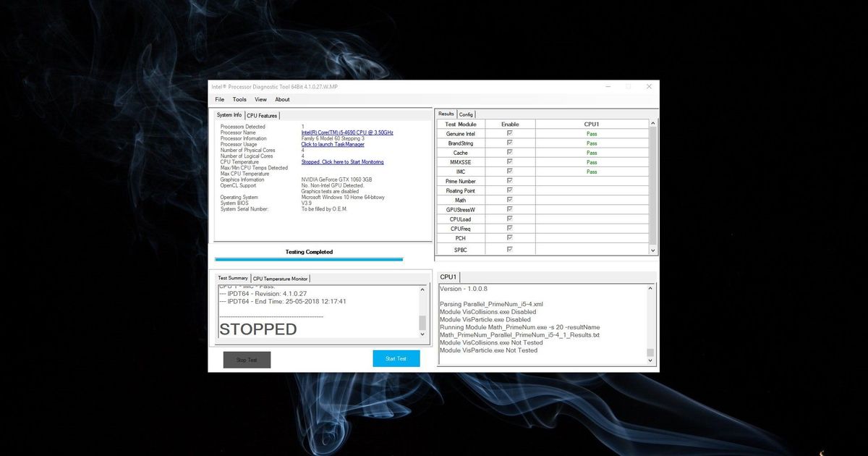Click the Enable column header
Screen dimensions: 868x456
tap(510, 124)
